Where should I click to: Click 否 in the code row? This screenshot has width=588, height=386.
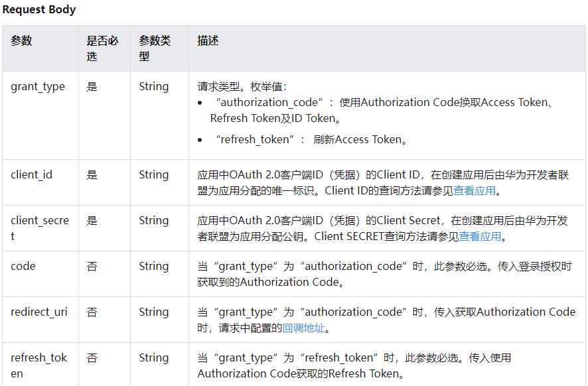coord(92,266)
